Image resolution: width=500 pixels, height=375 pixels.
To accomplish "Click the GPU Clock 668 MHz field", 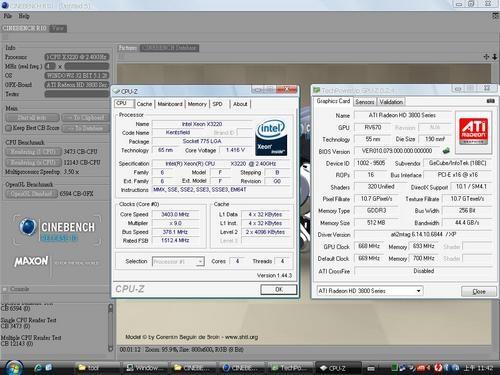I will [x=369, y=246].
